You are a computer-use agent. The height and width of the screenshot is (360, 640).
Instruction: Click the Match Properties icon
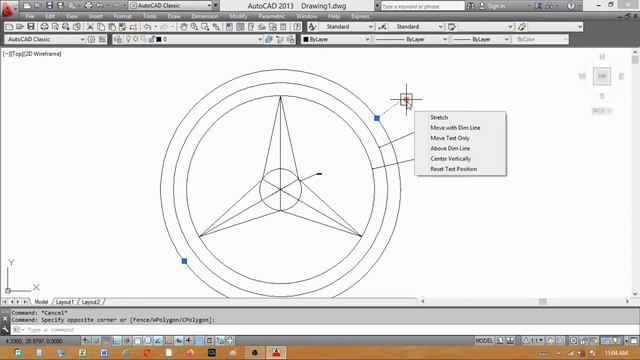[x=122, y=27]
